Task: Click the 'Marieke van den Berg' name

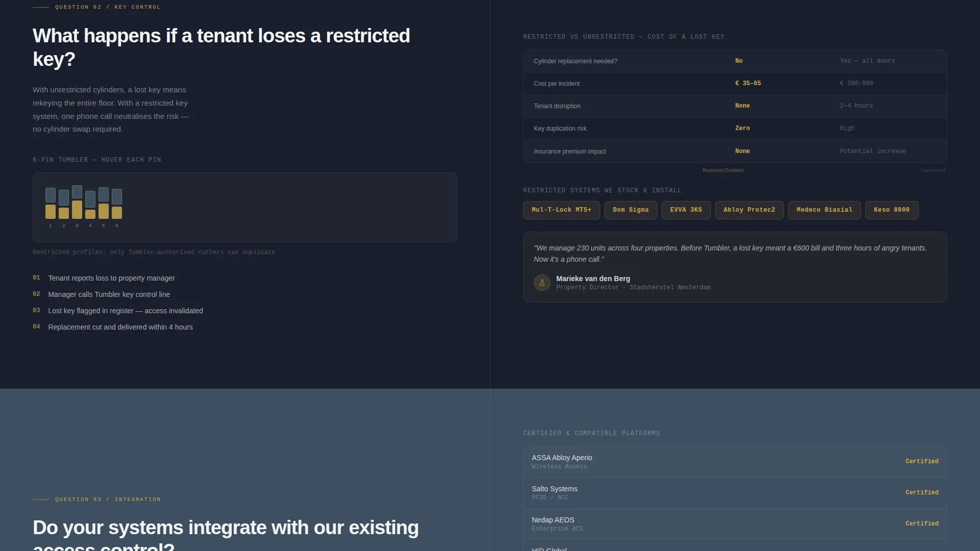Action: tap(593, 279)
